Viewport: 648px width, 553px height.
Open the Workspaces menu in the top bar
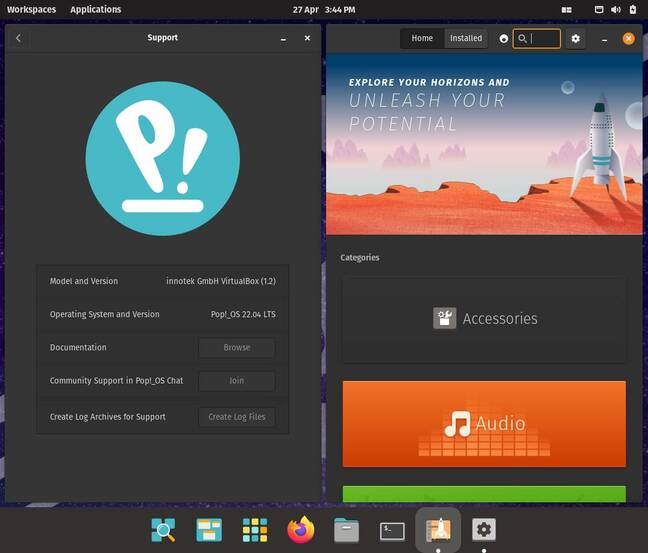point(31,10)
